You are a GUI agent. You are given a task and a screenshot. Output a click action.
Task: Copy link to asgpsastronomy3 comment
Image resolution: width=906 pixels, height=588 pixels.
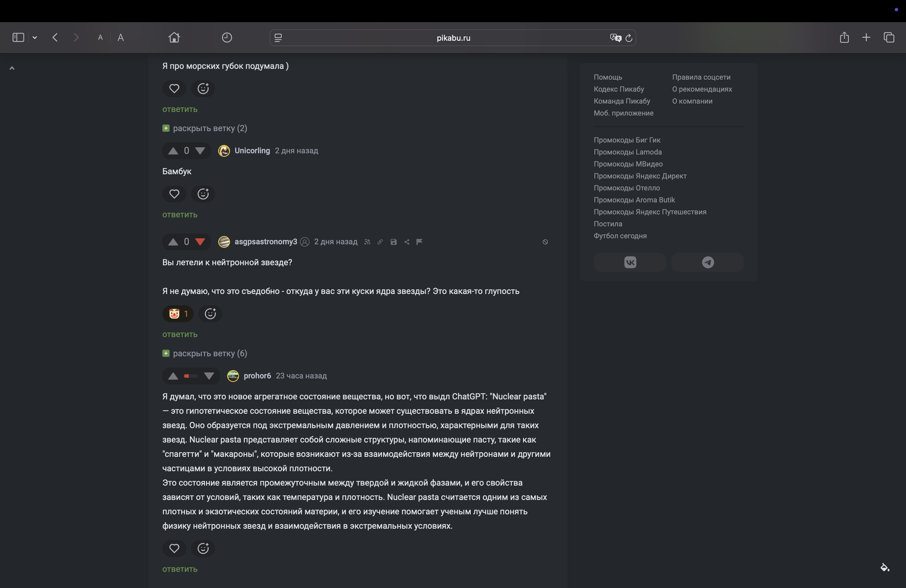coord(380,242)
